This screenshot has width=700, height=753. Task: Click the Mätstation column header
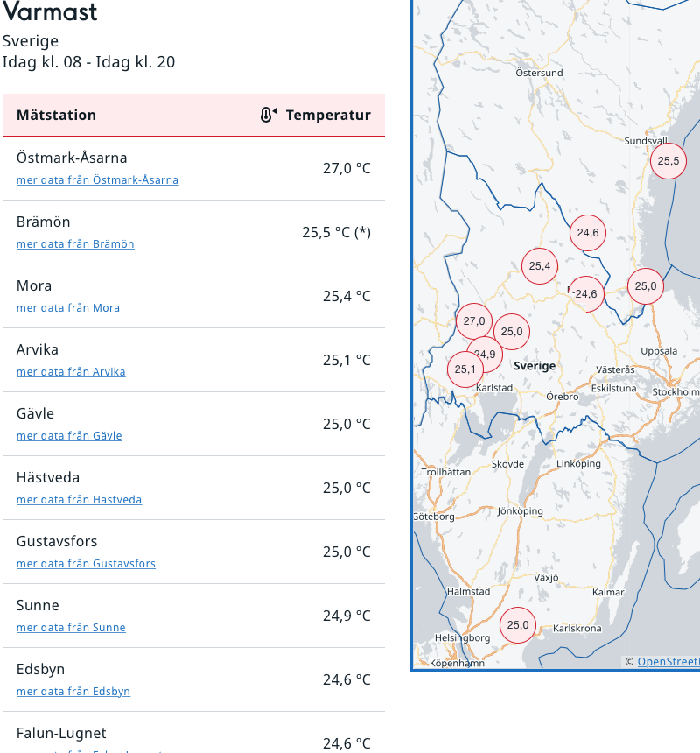pyautogui.click(x=56, y=116)
